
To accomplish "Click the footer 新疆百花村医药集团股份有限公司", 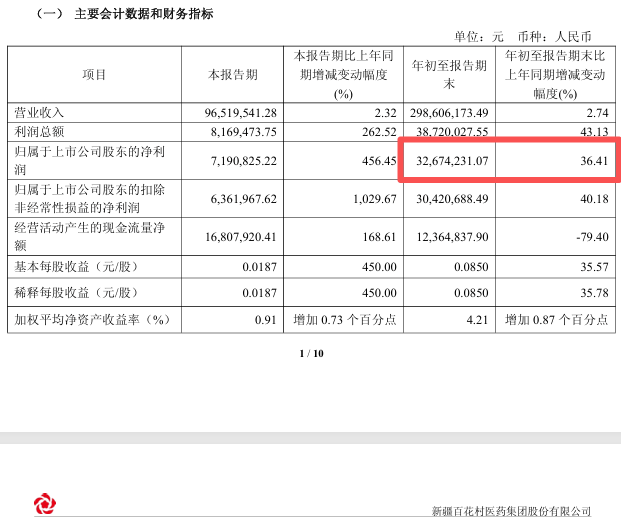I will click(512, 511).
